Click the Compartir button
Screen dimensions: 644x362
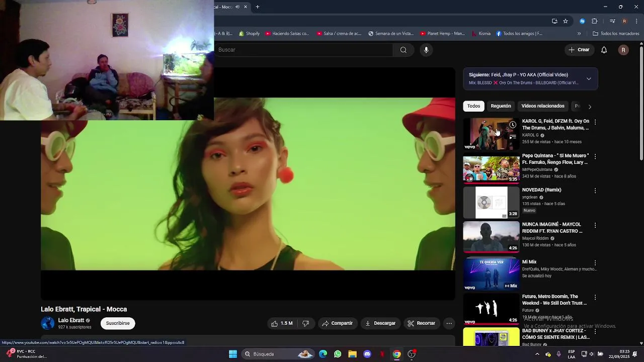tap(337, 323)
